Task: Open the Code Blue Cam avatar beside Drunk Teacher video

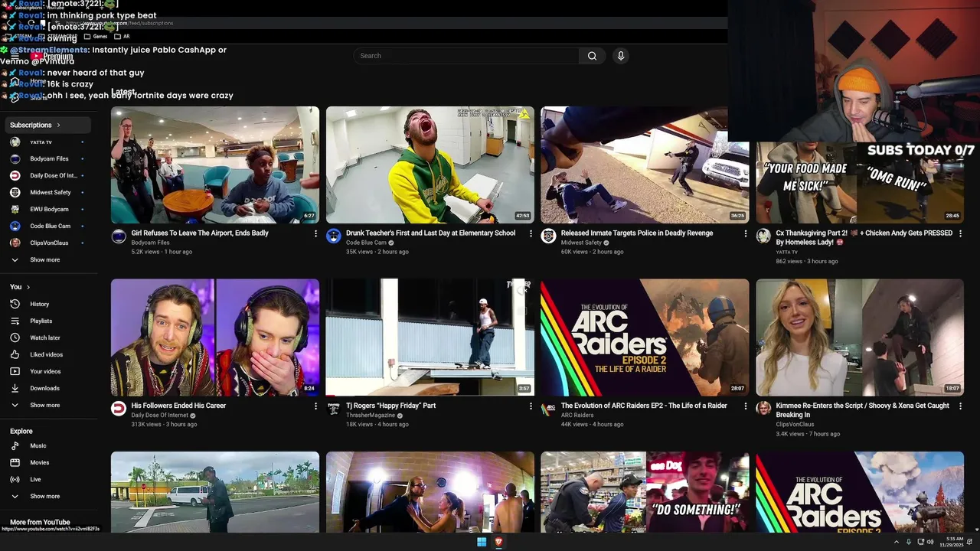Action: click(x=333, y=236)
